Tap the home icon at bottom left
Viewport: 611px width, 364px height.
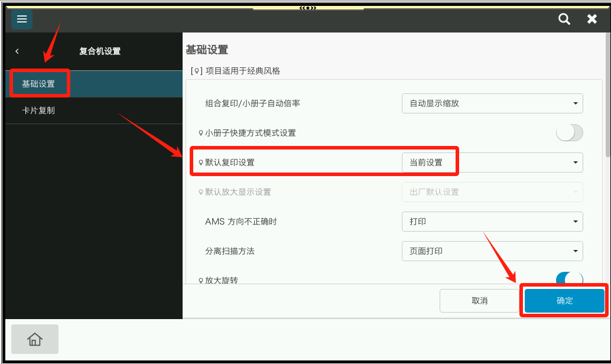pos(34,339)
